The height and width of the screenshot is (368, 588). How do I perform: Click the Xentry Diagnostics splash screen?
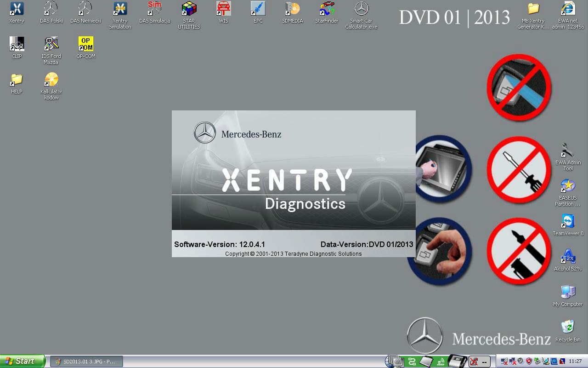pos(294,184)
